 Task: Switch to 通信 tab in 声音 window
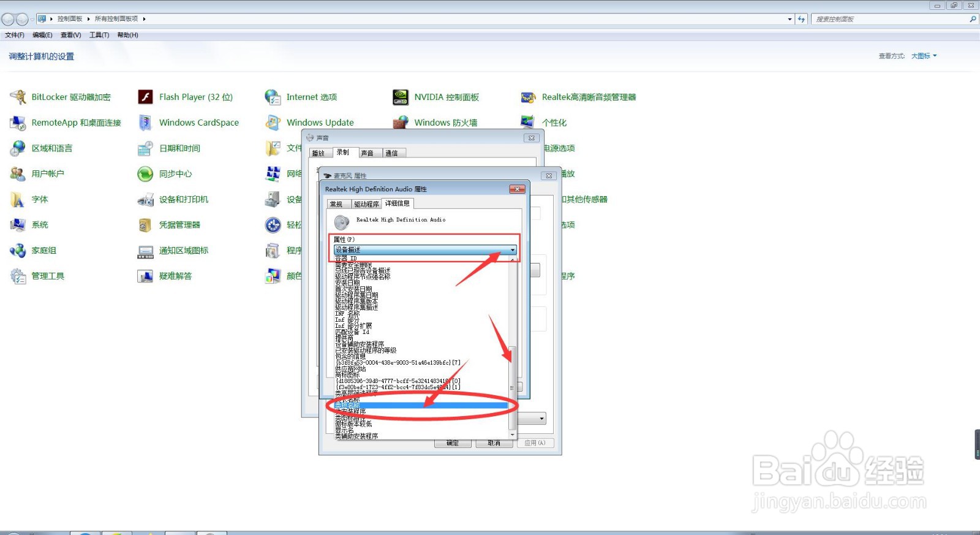(393, 153)
